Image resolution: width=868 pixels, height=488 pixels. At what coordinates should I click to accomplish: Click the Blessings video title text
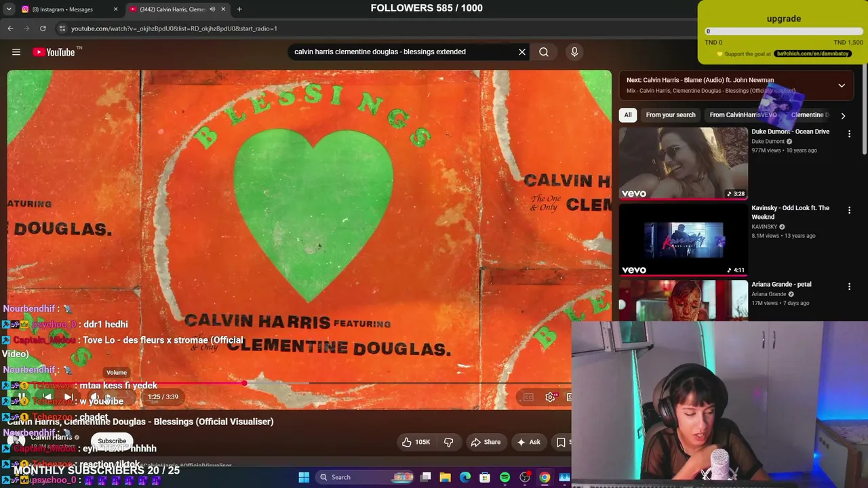140,422
